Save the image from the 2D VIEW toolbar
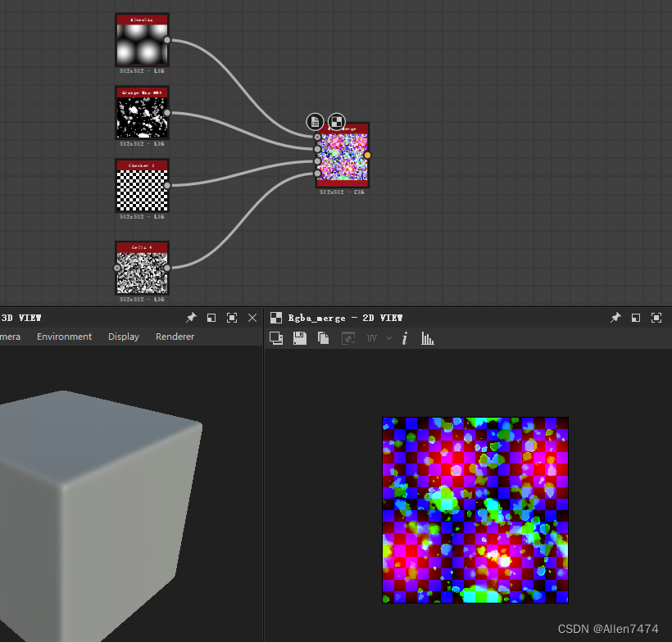This screenshot has width=672, height=642. (x=300, y=338)
